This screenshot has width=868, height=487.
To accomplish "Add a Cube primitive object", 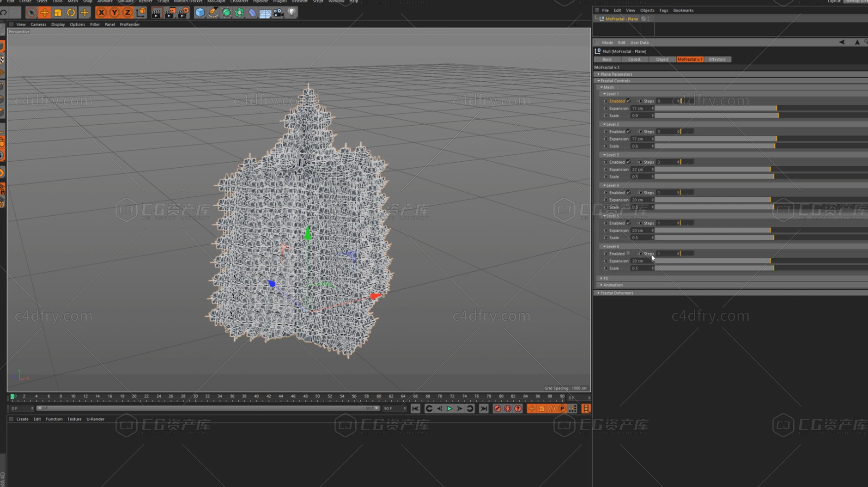I will pos(200,12).
